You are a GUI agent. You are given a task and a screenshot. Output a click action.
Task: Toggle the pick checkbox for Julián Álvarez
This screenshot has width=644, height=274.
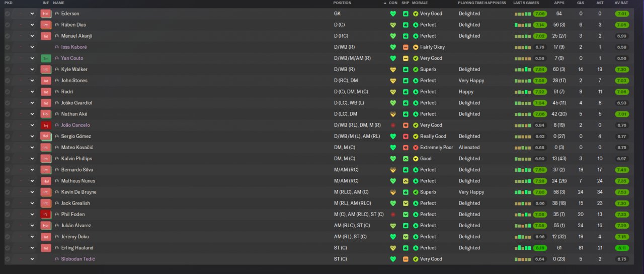click(7, 226)
